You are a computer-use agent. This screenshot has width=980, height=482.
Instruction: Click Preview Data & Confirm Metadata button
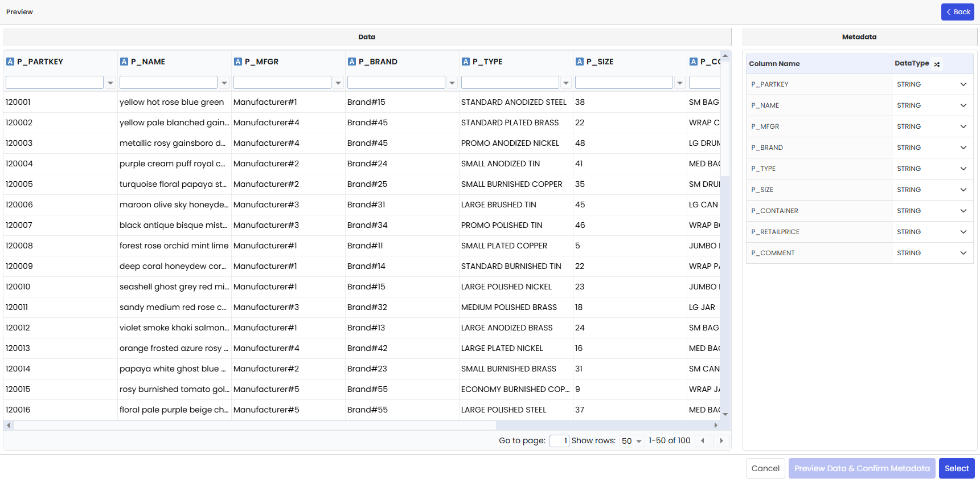click(862, 468)
